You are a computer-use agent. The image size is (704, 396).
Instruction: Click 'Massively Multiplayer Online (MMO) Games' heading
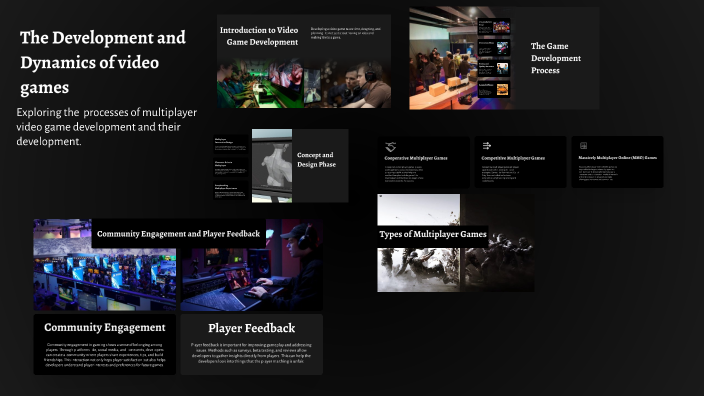pyautogui.click(x=618, y=158)
